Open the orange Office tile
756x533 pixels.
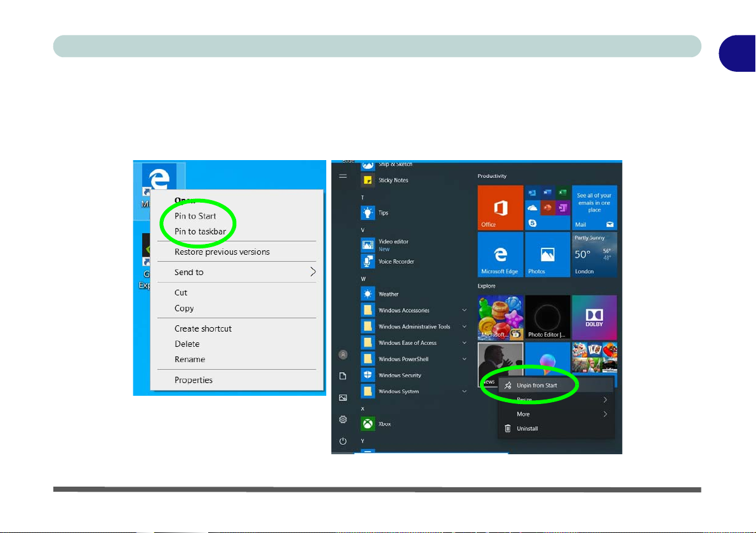[500, 208]
